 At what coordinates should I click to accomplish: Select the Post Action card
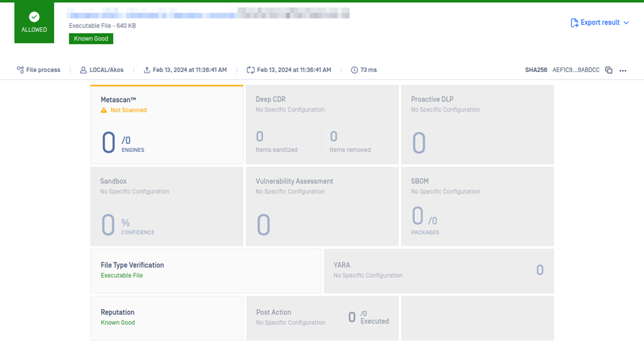[322, 318]
